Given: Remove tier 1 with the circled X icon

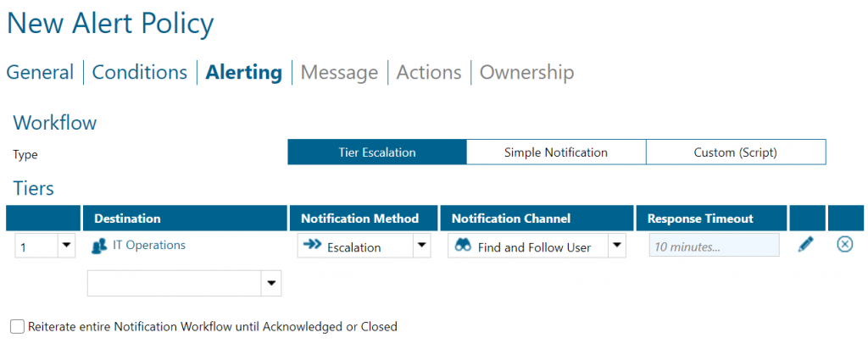Looking at the screenshot, I should 844,245.
